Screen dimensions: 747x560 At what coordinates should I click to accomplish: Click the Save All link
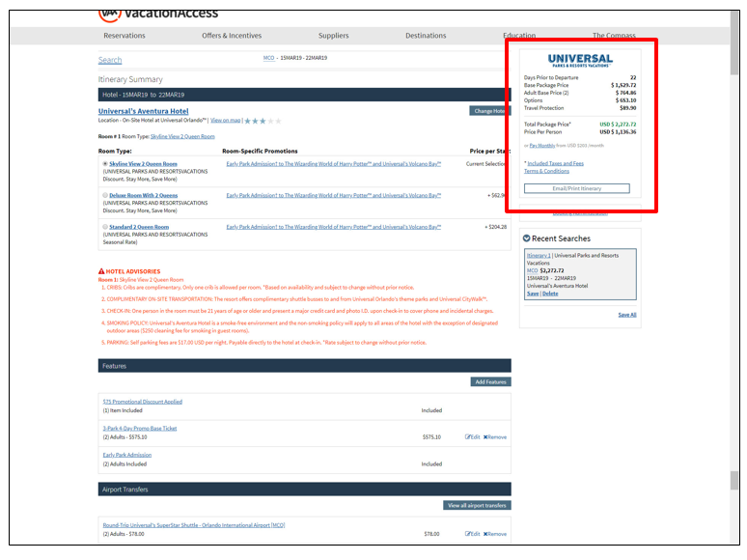(x=627, y=315)
